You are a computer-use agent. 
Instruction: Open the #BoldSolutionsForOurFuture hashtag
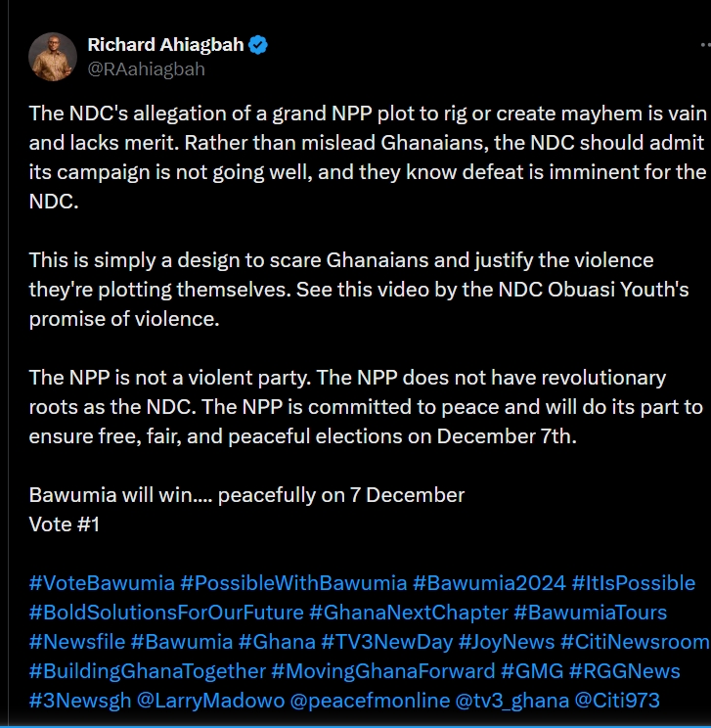pyautogui.click(x=166, y=613)
